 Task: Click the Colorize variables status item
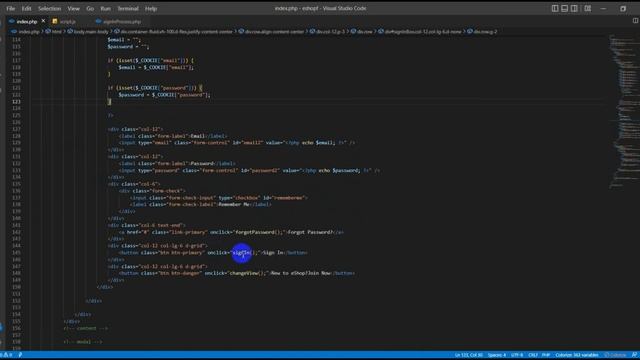pos(577,355)
